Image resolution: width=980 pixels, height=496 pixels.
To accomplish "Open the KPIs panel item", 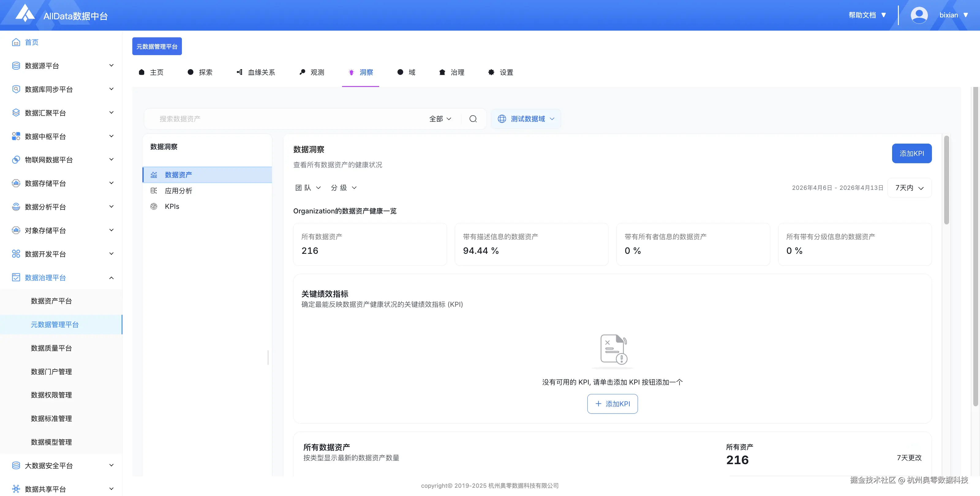I will pos(172,206).
